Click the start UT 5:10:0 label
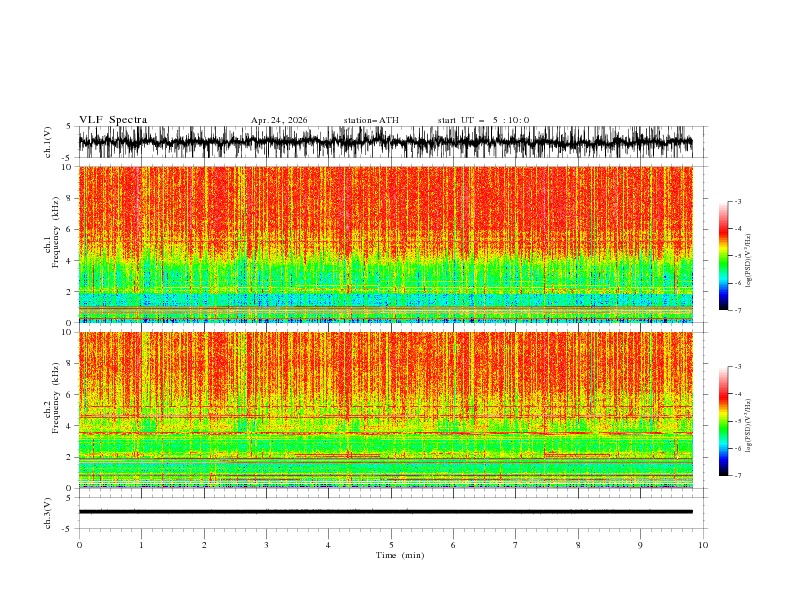The width and height of the screenshot is (792, 612). [x=483, y=120]
